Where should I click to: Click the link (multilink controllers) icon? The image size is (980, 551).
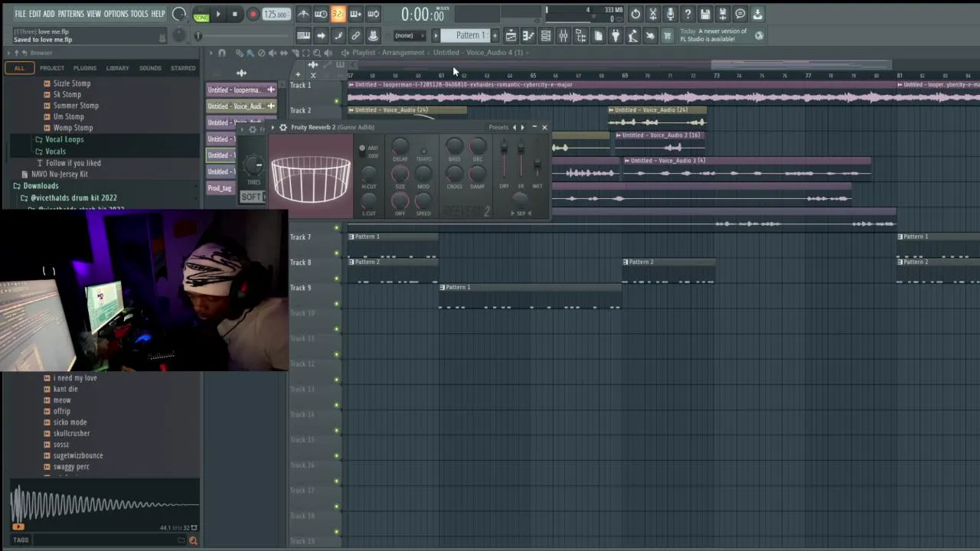(x=356, y=35)
